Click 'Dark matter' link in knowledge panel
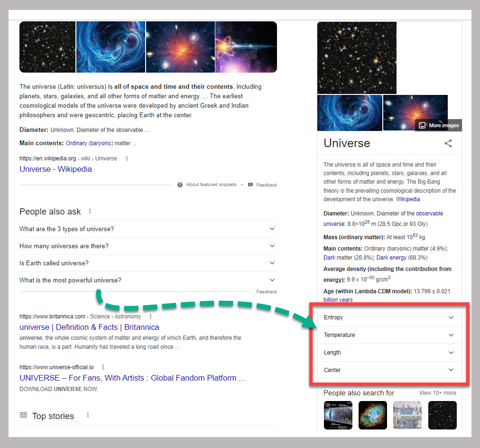Viewport: 480px width, 448px height. click(329, 258)
